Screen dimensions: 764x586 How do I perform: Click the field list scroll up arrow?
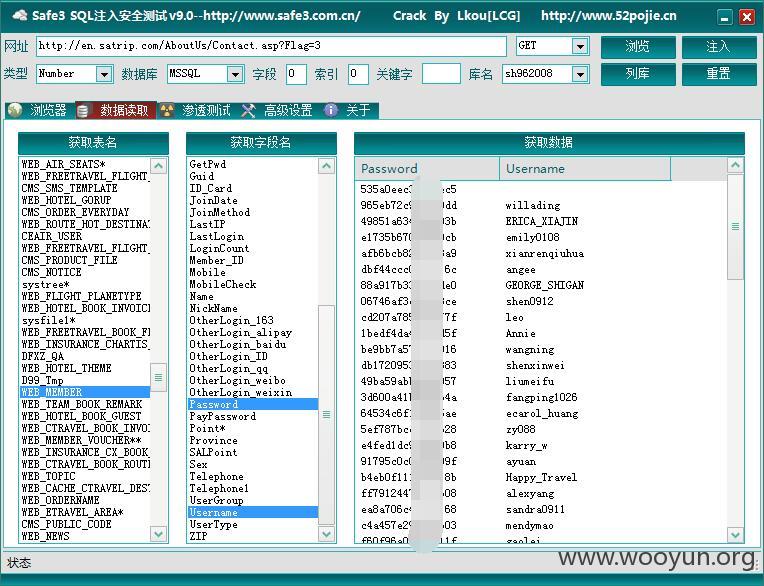(326, 166)
